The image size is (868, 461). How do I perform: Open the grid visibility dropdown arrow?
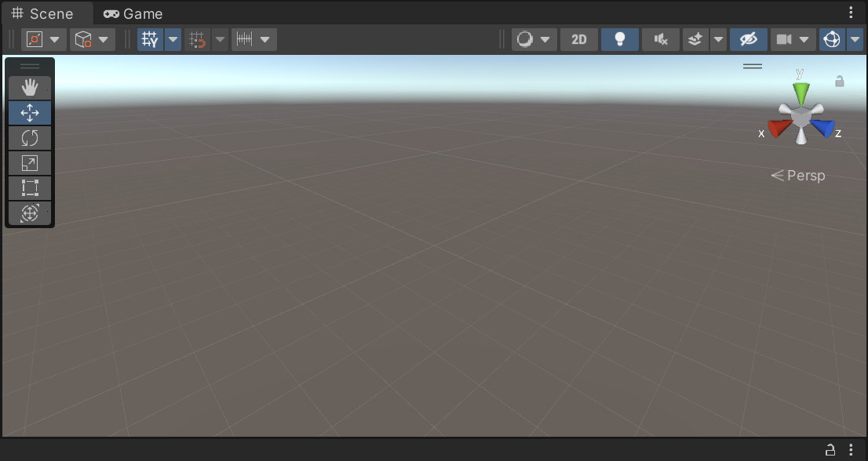173,39
